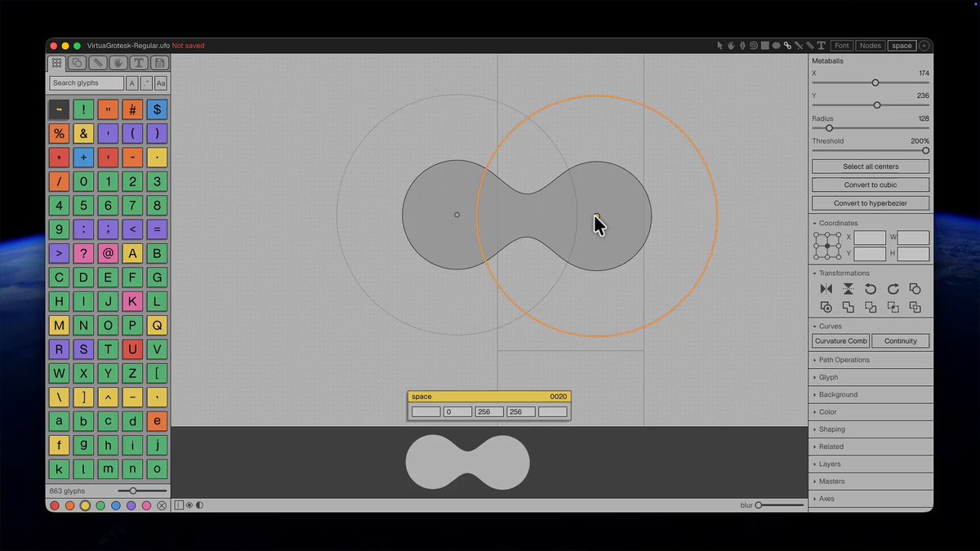Screen dimensions: 980x551
Task: Click the Radius slider handle
Action: pos(829,128)
